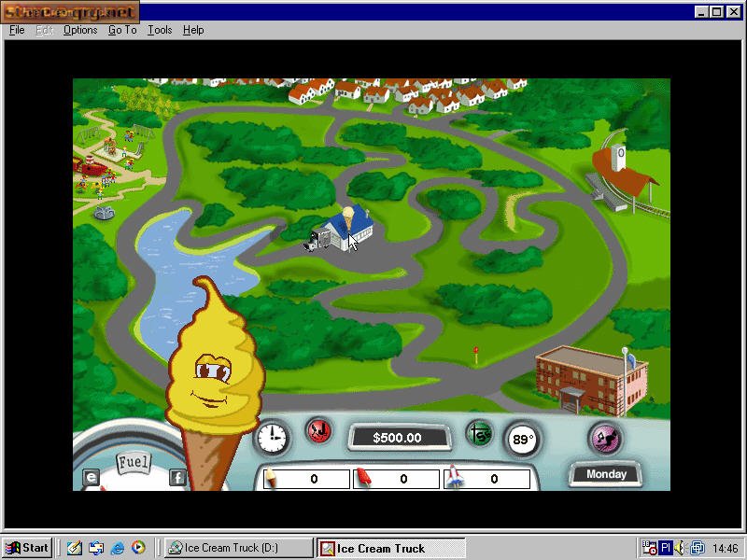The width and height of the screenshot is (747, 560).
Task: Launch Windows Media Player from Quick Launch
Action: pos(138,548)
